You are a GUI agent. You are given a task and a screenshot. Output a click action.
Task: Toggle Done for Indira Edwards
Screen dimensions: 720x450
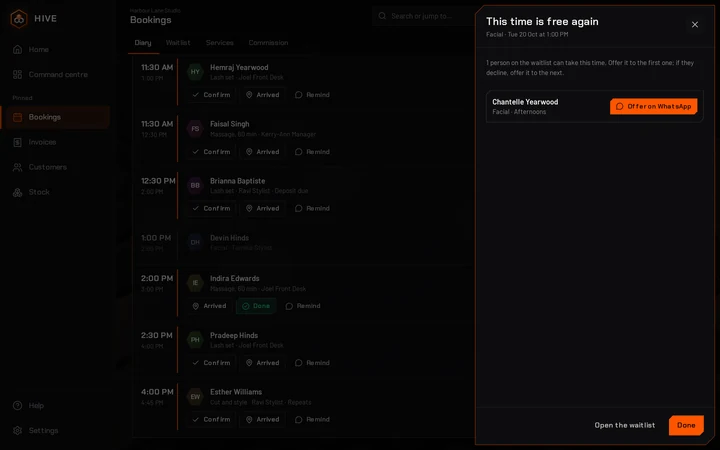click(256, 306)
